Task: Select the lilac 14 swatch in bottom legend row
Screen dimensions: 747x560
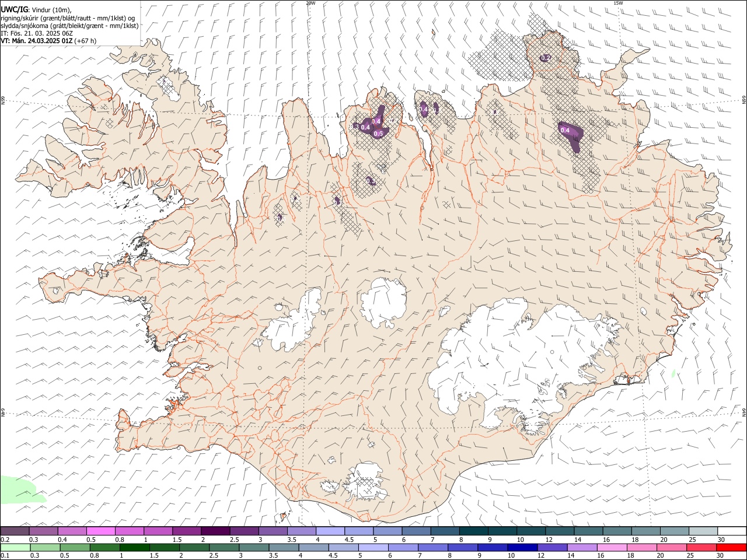Action: point(582,548)
